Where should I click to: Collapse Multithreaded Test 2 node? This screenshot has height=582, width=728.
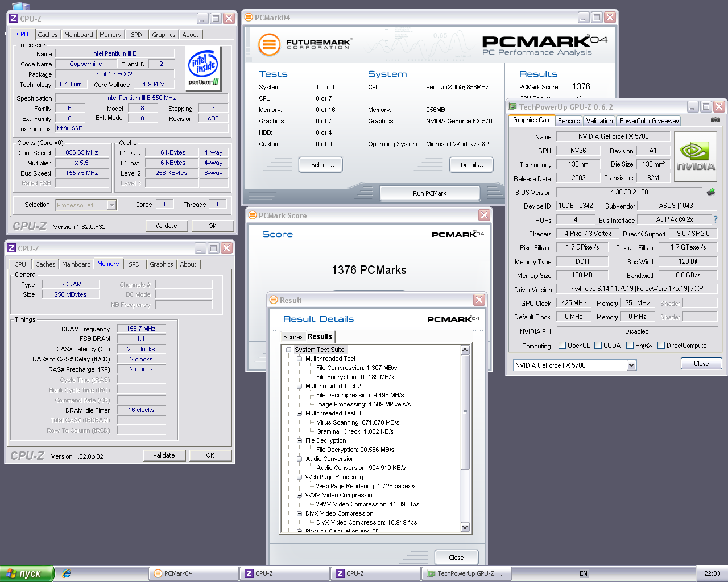pyautogui.click(x=299, y=386)
